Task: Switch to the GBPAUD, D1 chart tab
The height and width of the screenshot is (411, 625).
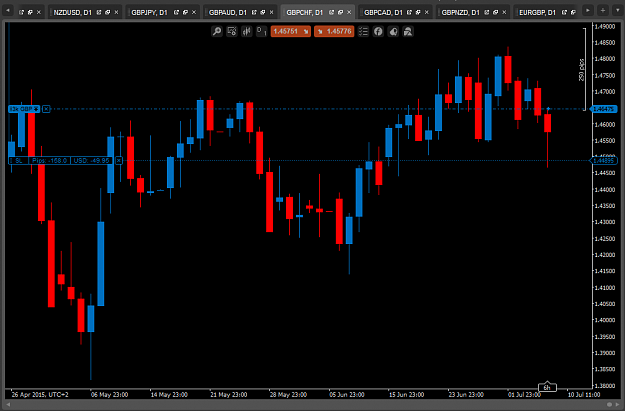Action: [x=228, y=13]
